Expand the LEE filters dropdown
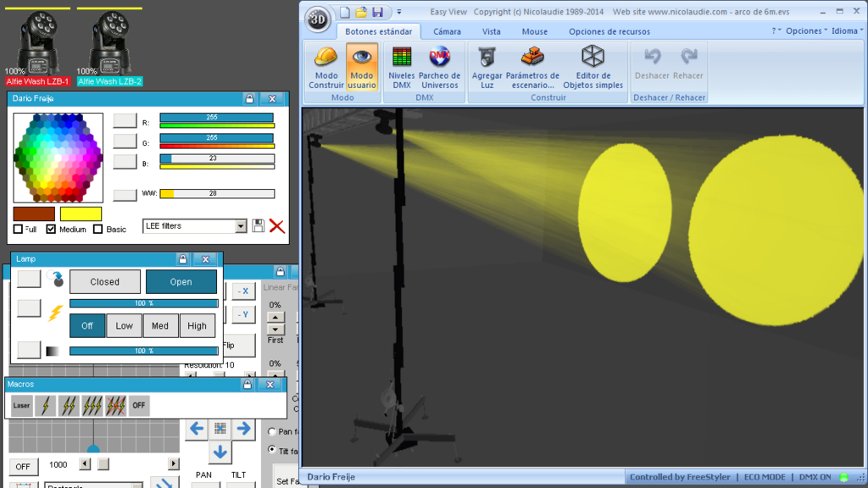This screenshot has height=488, width=868. point(240,225)
